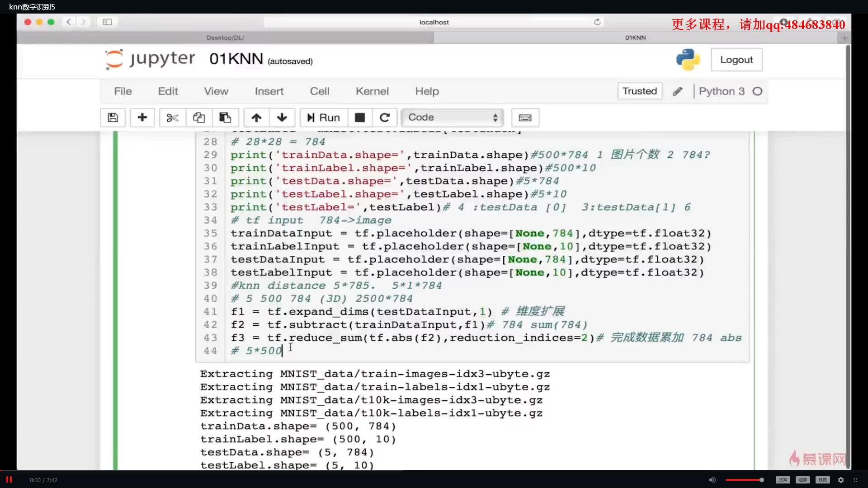
Task: Run the current cell
Action: tap(324, 117)
